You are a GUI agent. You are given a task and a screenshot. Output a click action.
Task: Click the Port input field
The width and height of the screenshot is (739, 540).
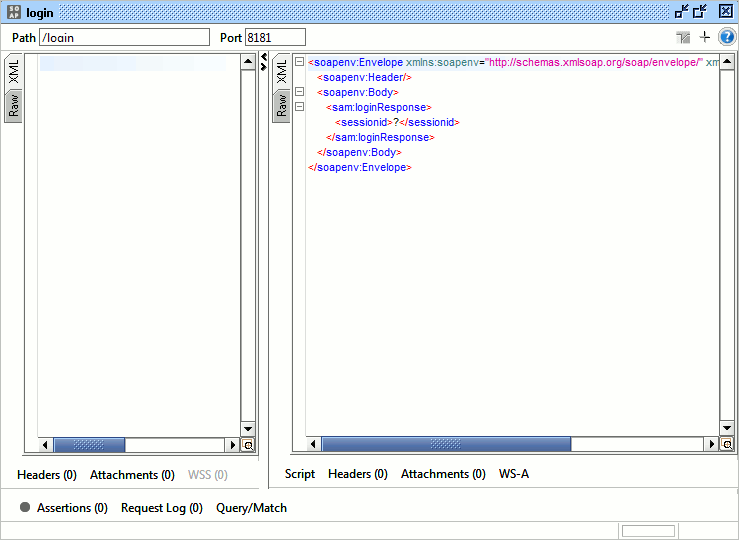(275, 37)
